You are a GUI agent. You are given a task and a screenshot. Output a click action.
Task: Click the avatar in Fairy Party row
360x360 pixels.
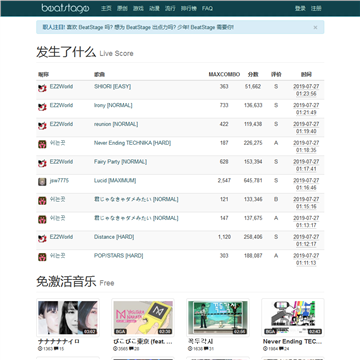pyautogui.click(x=42, y=163)
